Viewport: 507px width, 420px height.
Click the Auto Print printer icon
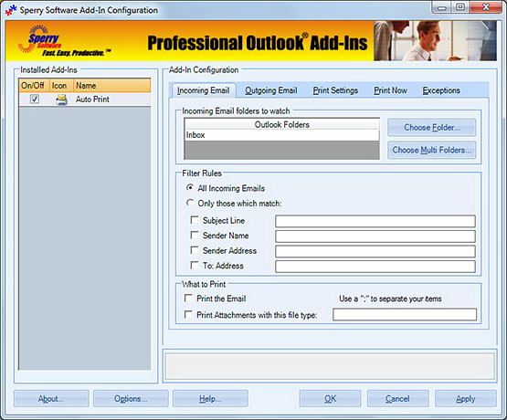point(61,100)
